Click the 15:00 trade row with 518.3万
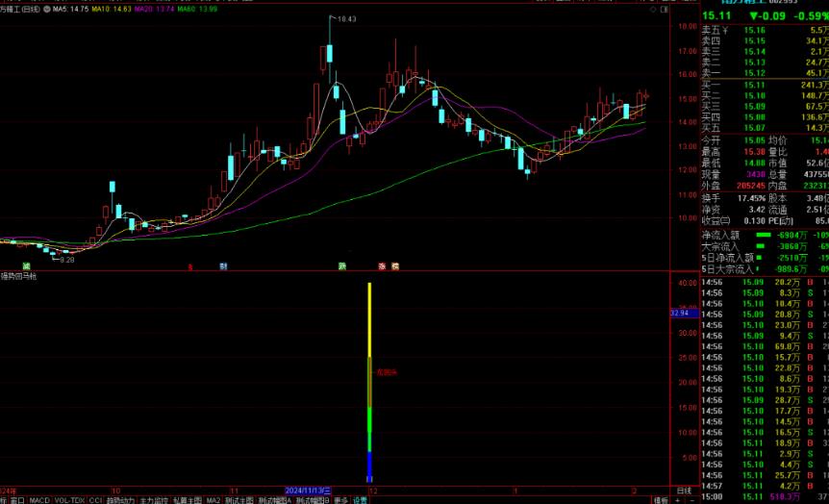829x504 pixels. [x=765, y=496]
